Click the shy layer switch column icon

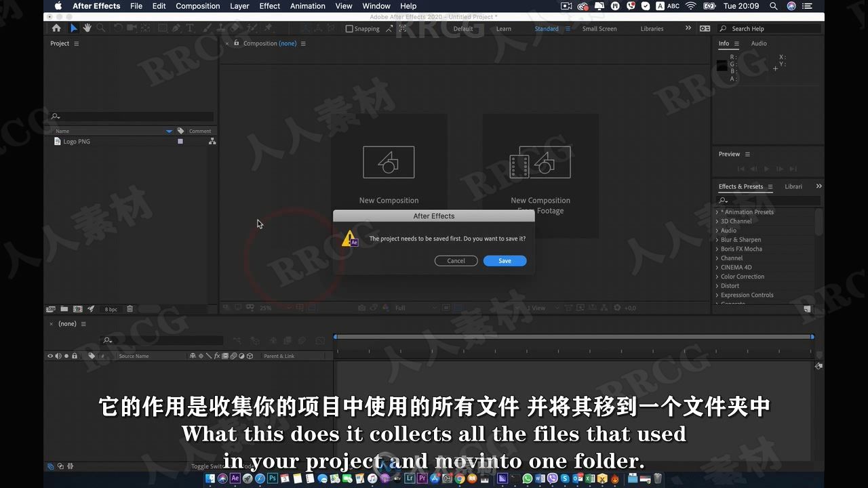(x=193, y=356)
